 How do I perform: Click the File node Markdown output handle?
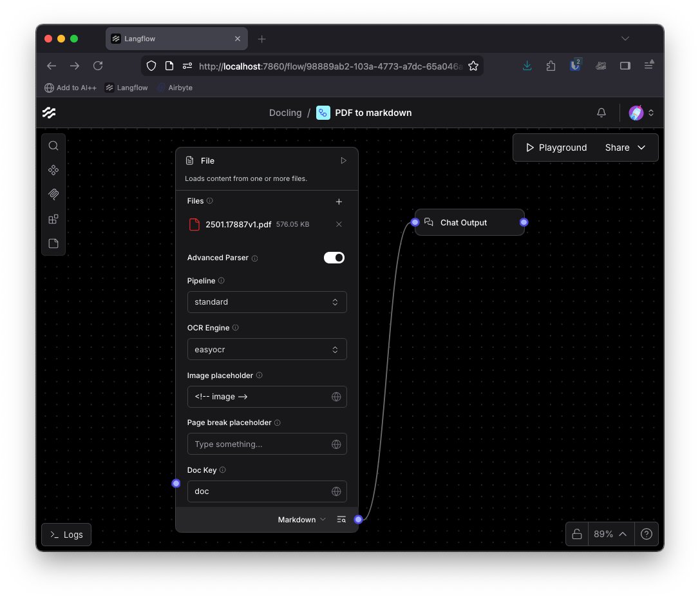[x=358, y=520]
